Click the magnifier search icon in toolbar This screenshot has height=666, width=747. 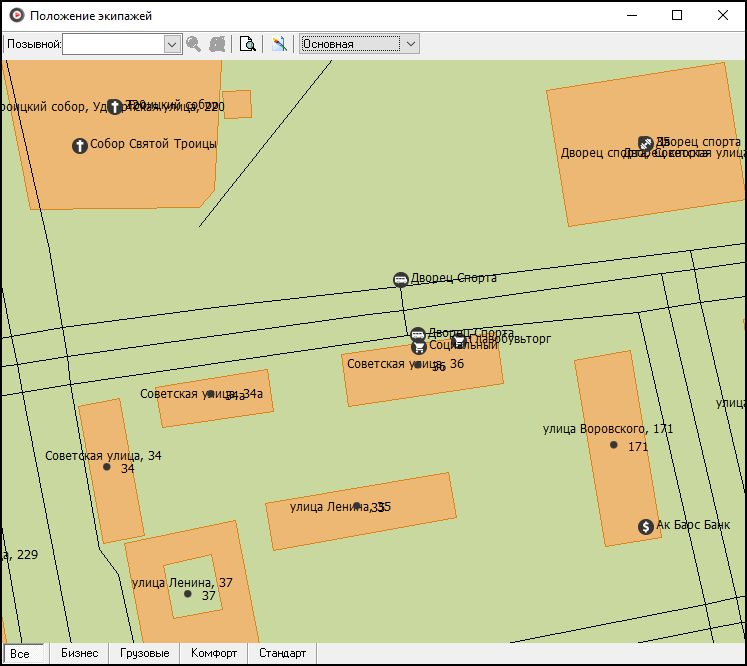pos(193,44)
